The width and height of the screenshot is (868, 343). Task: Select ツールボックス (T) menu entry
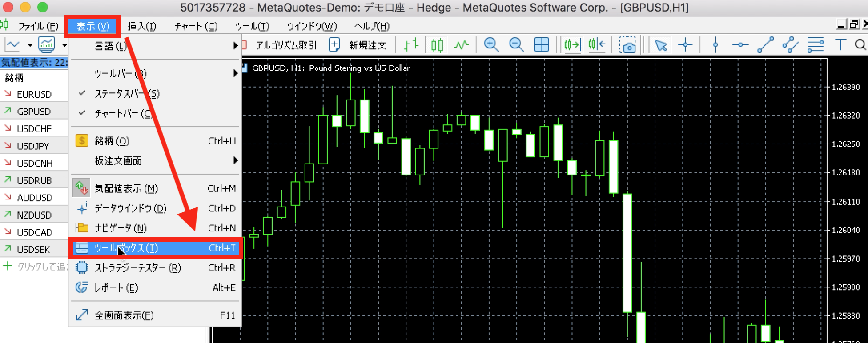click(x=155, y=248)
